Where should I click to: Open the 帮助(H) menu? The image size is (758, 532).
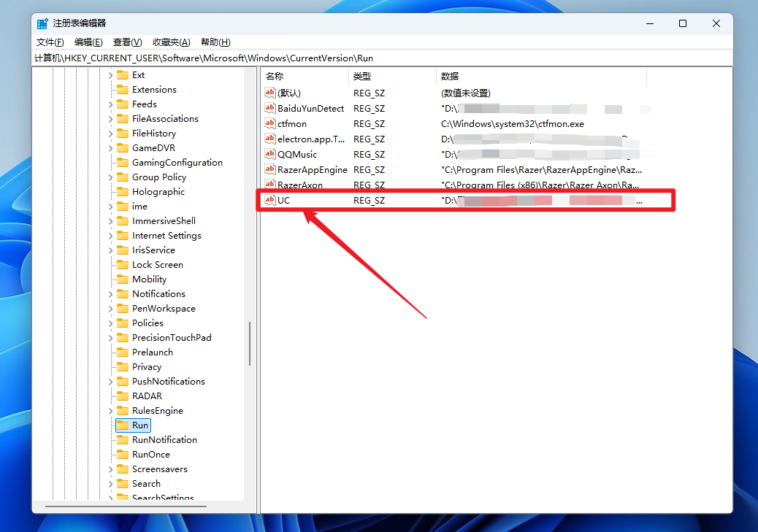[x=215, y=42]
